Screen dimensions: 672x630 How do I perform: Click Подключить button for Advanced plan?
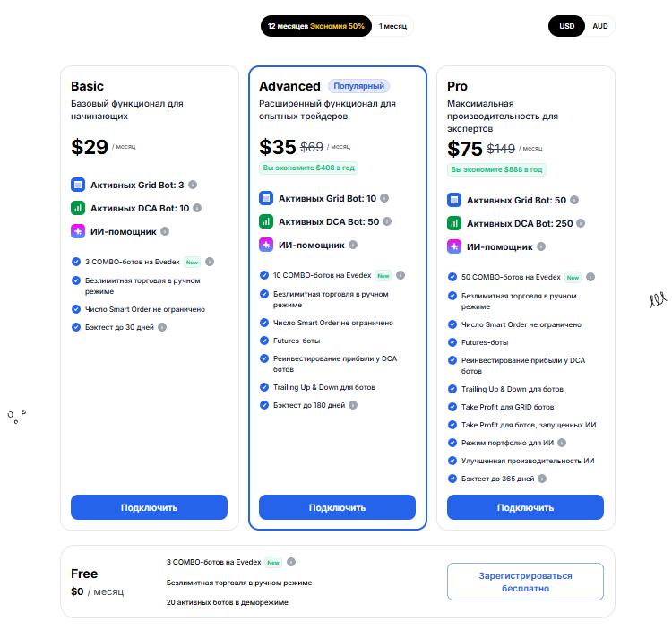338,507
